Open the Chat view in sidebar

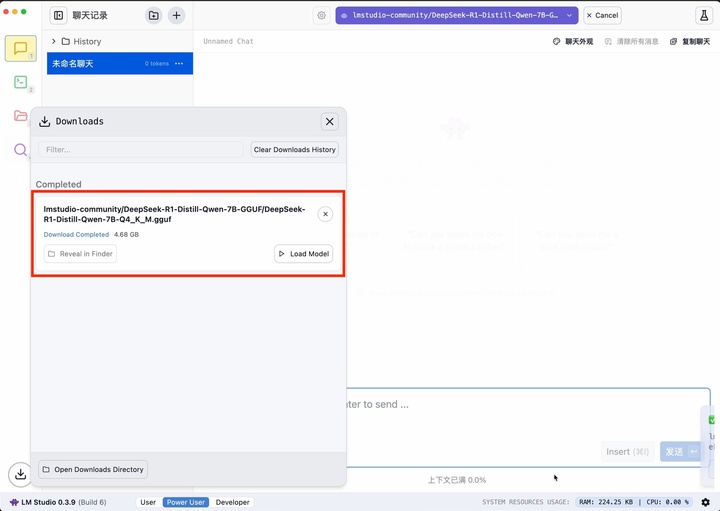(21, 48)
